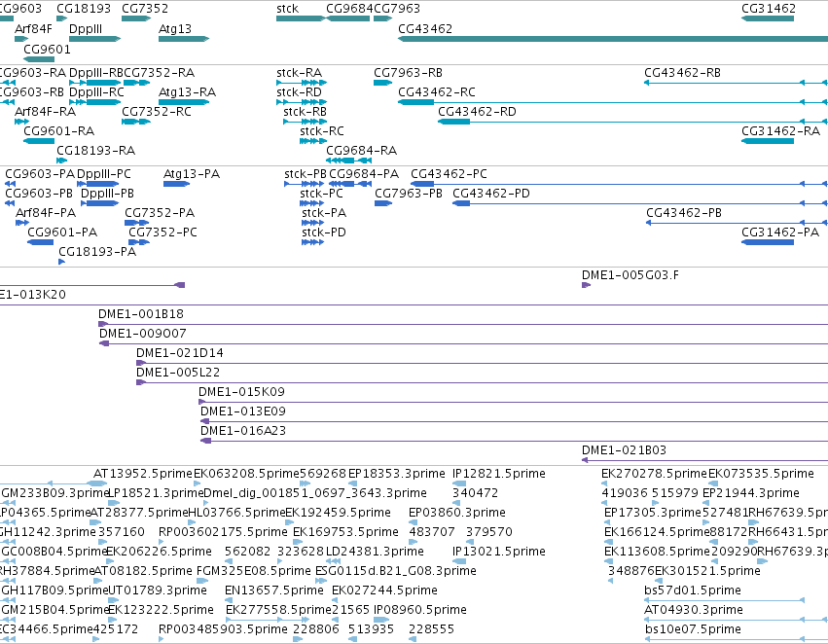Select the DME1-015K09 clone label

pyautogui.click(x=241, y=392)
